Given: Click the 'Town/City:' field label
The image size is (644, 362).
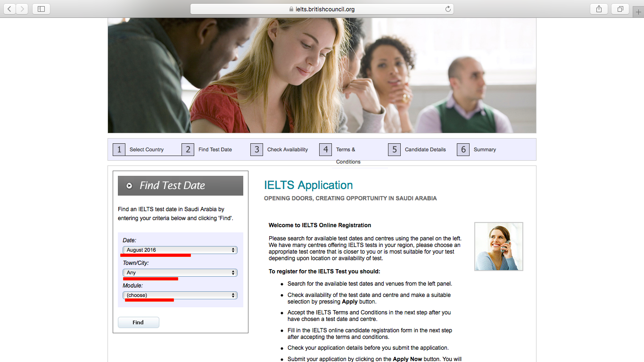Looking at the screenshot, I should [136, 263].
